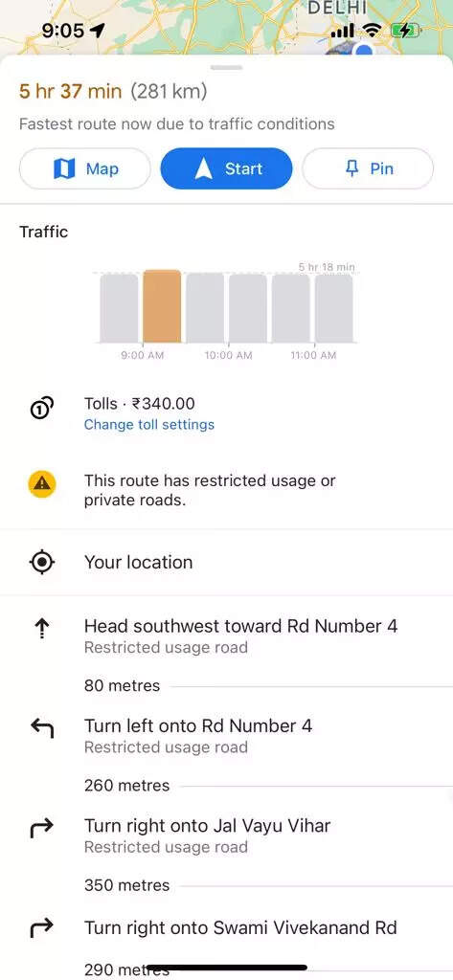Tap turn-right arrow for Jal Vayu Vihar

click(42, 828)
